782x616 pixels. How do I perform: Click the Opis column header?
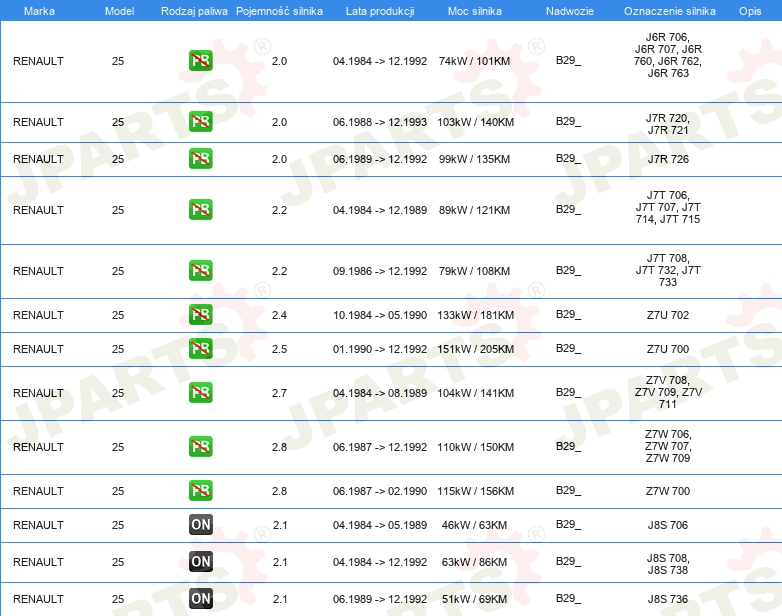750,11
